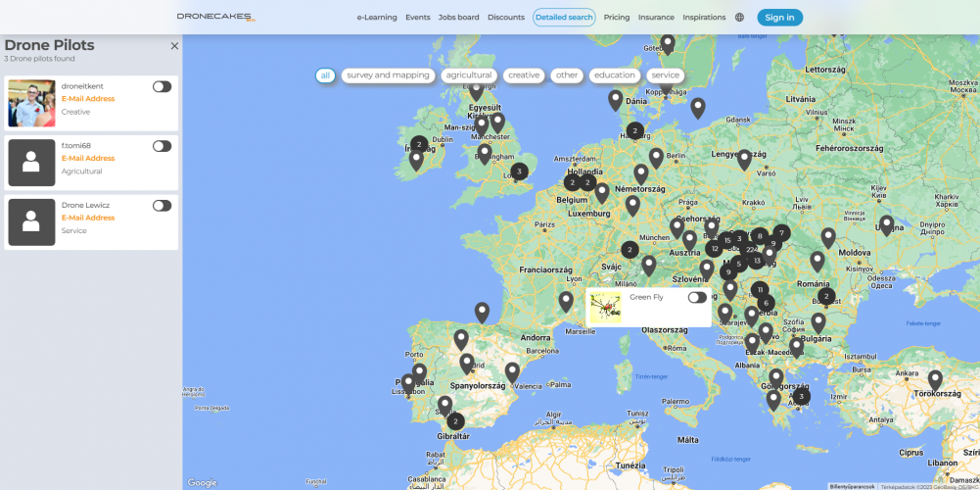Filter pilots by creative
The image size is (980, 490).
[524, 75]
